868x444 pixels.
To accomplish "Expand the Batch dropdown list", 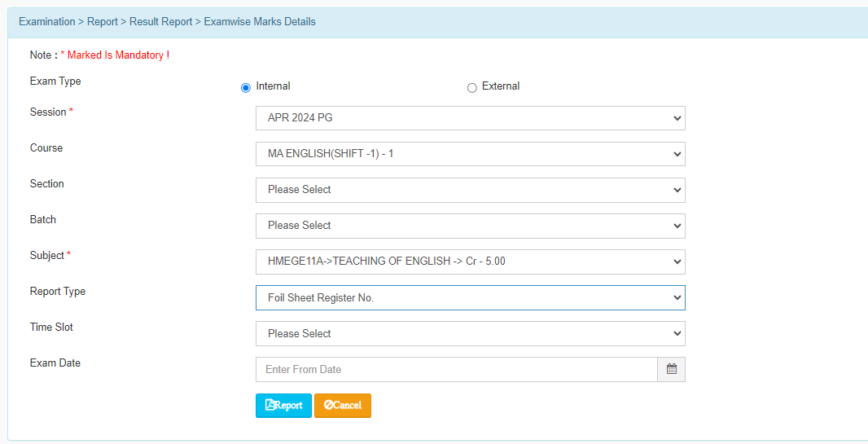I will (470, 226).
